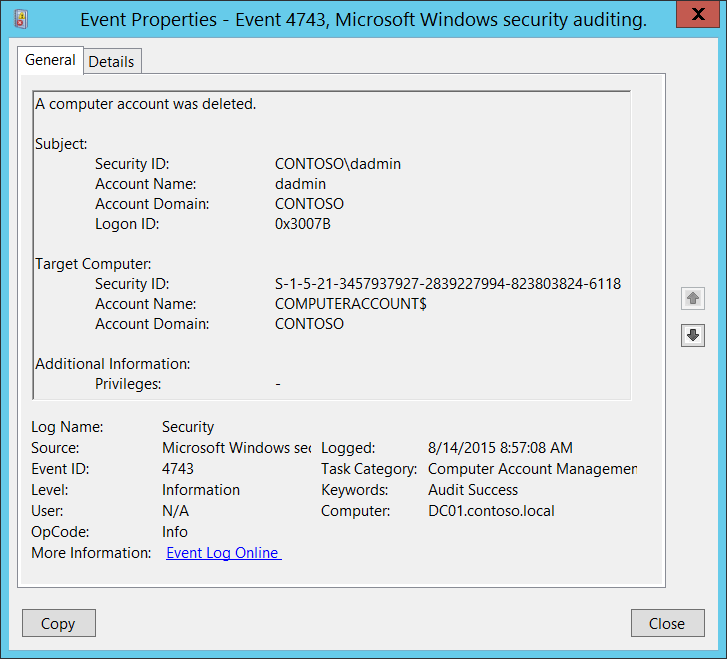The height and width of the screenshot is (659, 727).
Task: Click the Event ID 4743 field
Action: pos(178,469)
